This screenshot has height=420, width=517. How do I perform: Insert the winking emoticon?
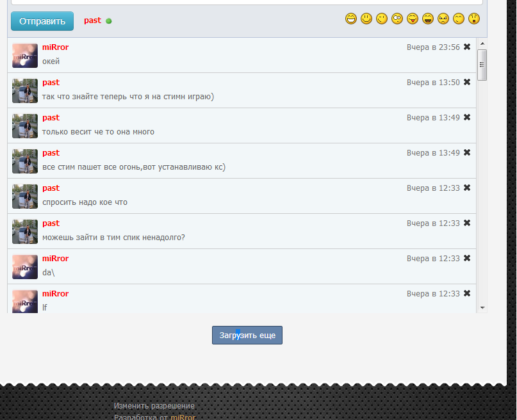pos(382,19)
